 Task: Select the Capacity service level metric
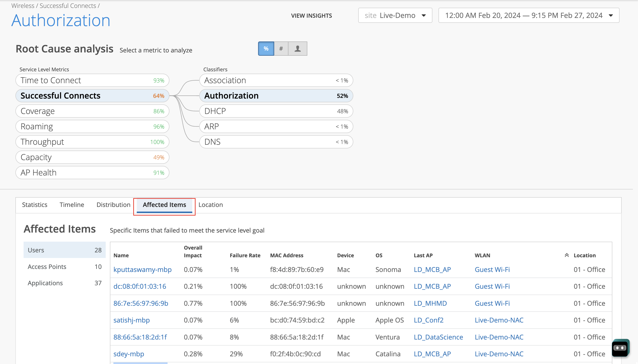pos(92,157)
